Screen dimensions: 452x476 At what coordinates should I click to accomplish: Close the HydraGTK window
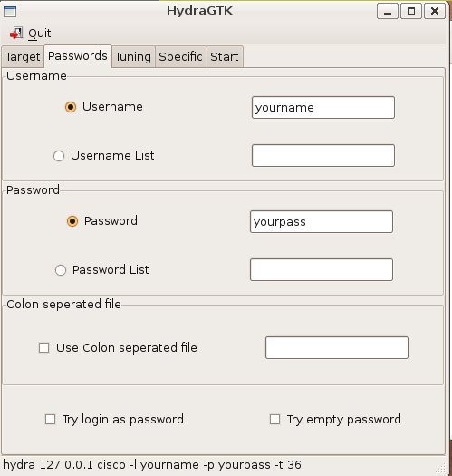[x=435, y=11]
